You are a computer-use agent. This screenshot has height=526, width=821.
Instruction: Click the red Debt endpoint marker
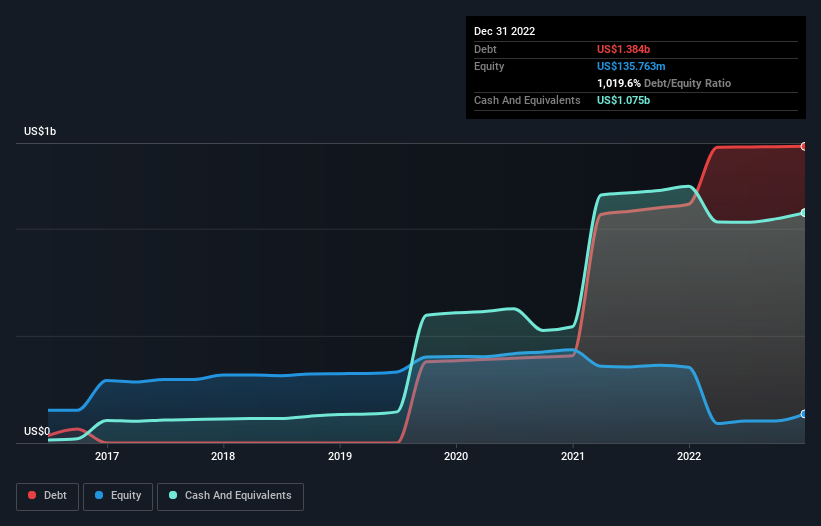[x=804, y=147]
